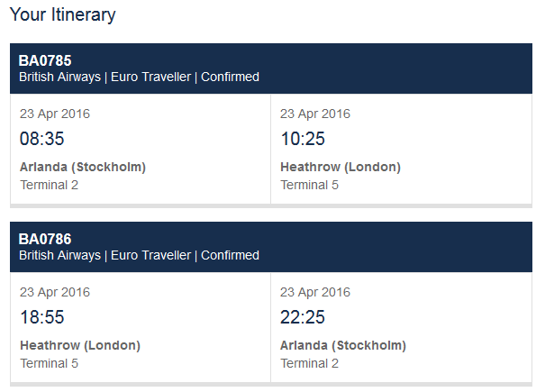The width and height of the screenshot is (536, 392).
Task: Click Terminal 2 under BA0785 departure
Action: click(50, 185)
